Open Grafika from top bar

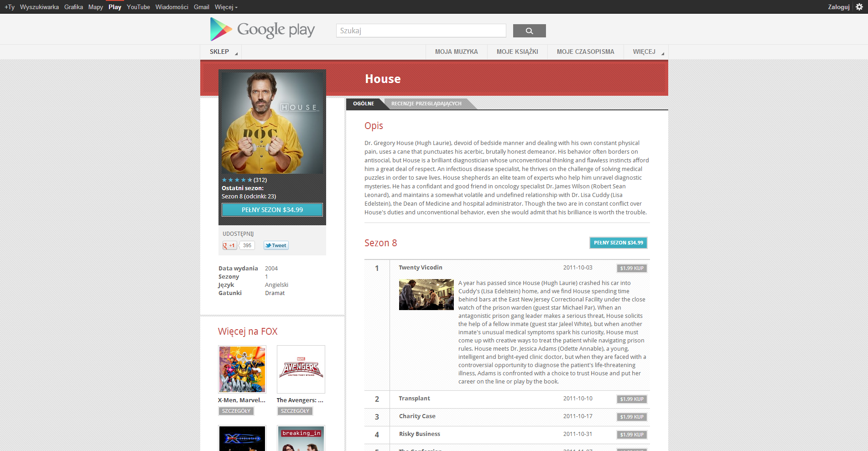coord(73,7)
